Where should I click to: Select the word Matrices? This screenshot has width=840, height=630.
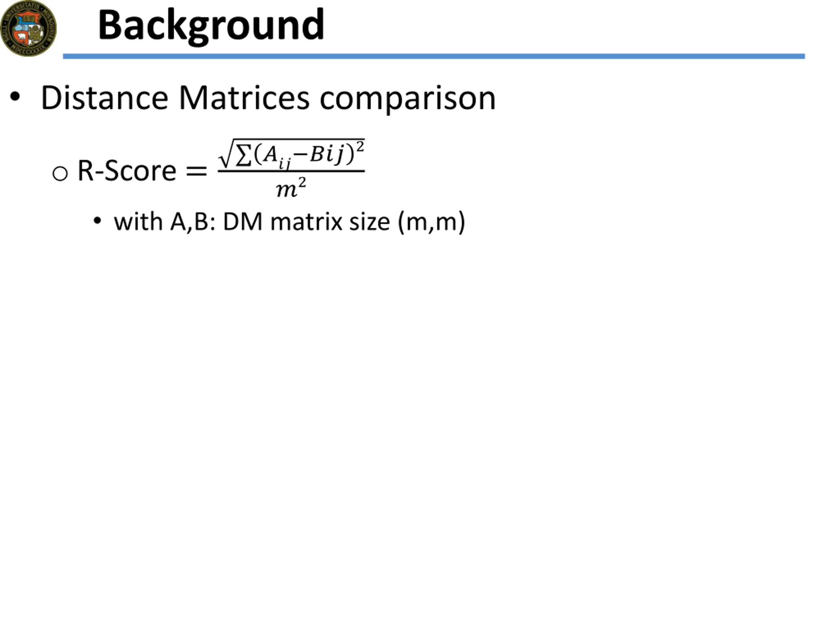(244, 98)
